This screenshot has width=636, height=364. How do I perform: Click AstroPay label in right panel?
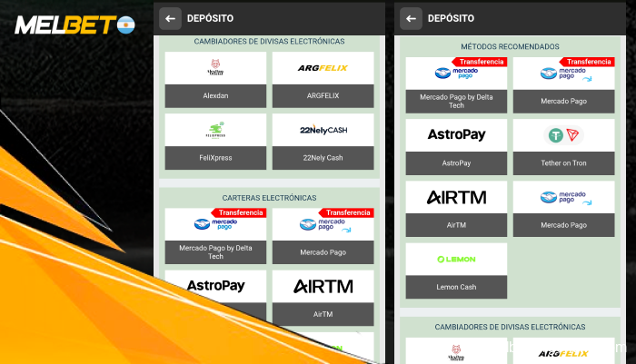point(456,163)
